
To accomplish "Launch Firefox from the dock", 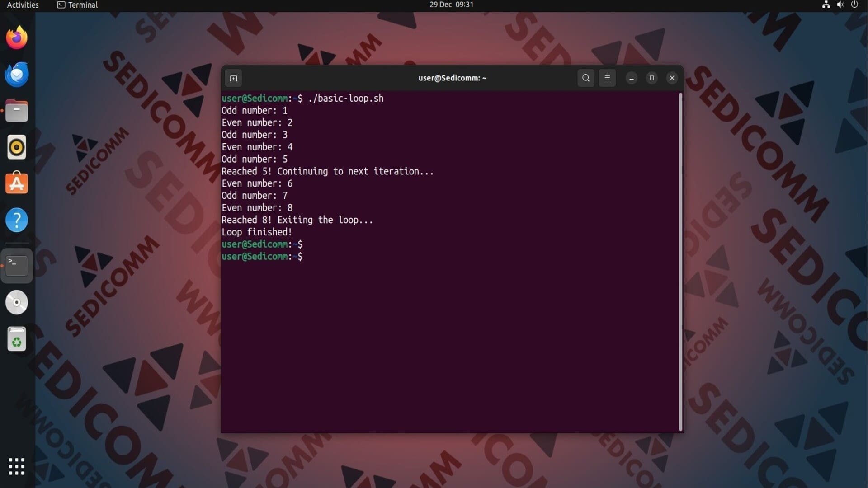I will [17, 38].
